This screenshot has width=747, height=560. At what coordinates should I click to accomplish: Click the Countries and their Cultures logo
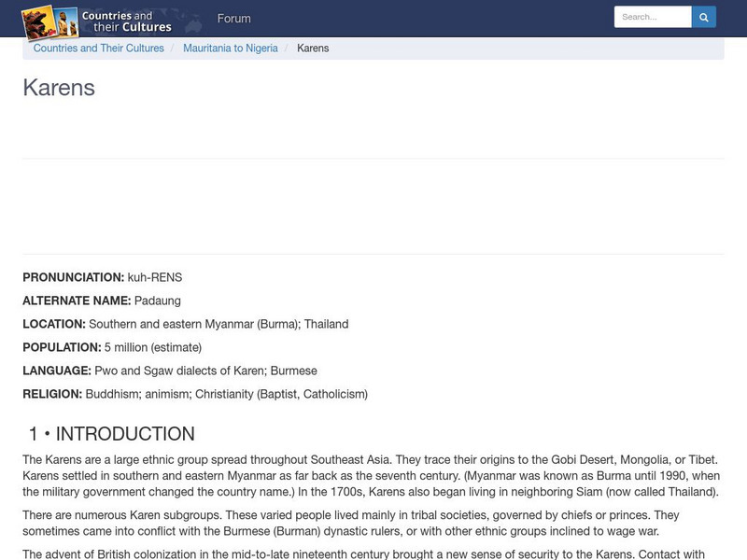97,21
